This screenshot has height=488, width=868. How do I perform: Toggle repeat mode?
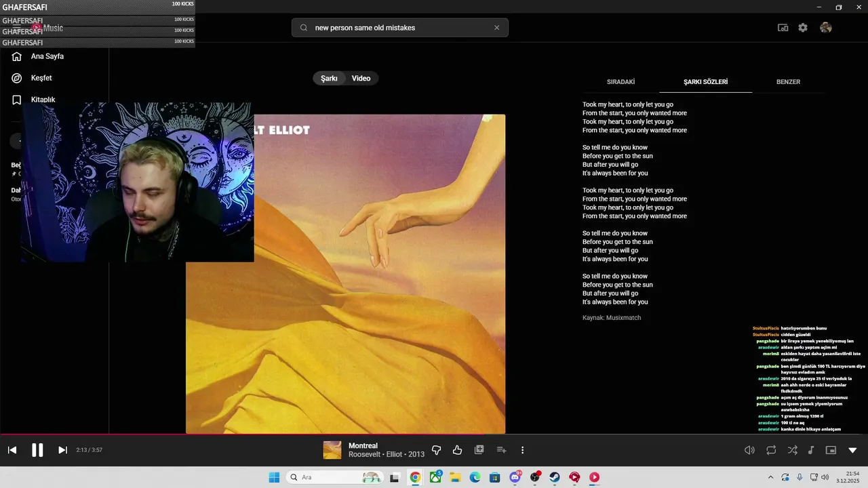tap(771, 450)
